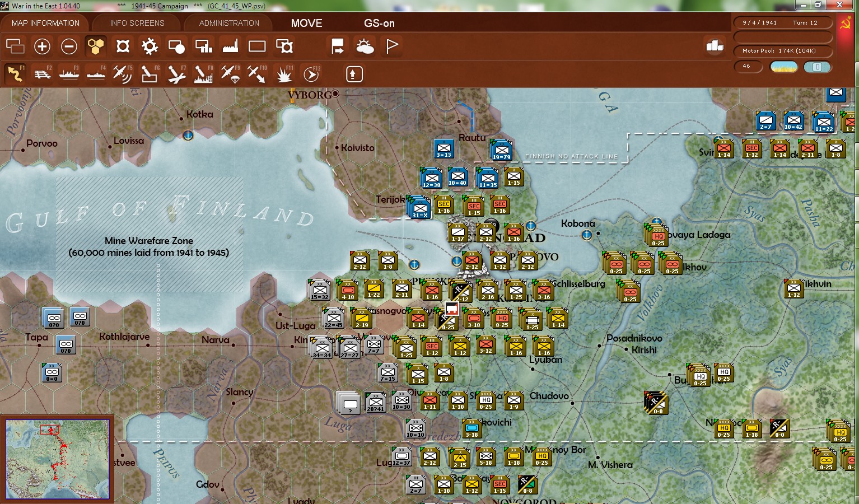Click the sky-and-wheat weather indicator strip
This screenshot has width=859, height=504.
tap(784, 67)
